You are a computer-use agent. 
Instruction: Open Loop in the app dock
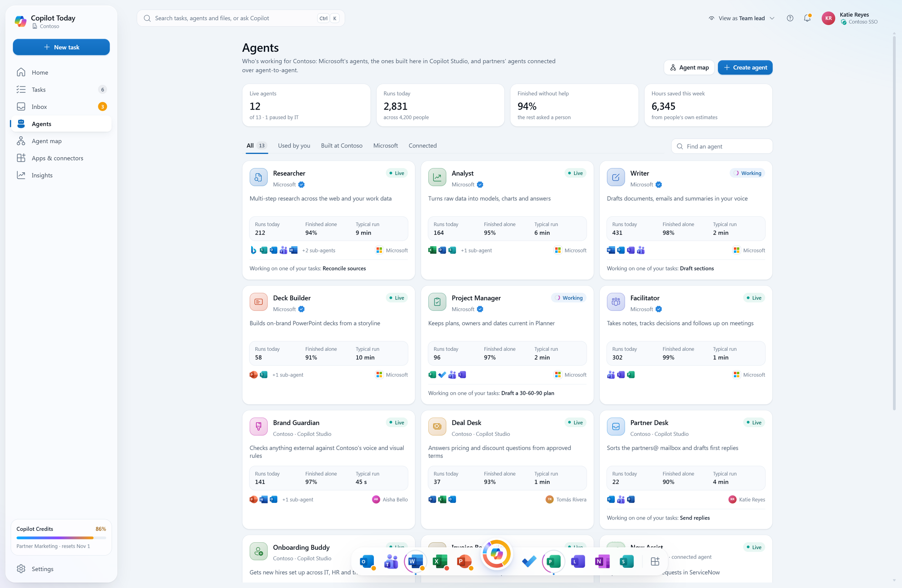coord(578,561)
